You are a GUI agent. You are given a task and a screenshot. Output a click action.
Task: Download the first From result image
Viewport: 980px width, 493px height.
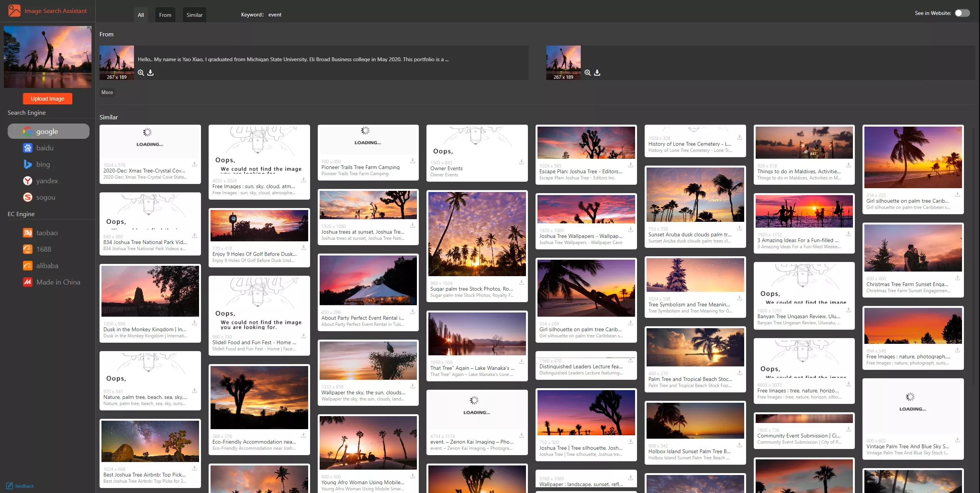point(150,73)
